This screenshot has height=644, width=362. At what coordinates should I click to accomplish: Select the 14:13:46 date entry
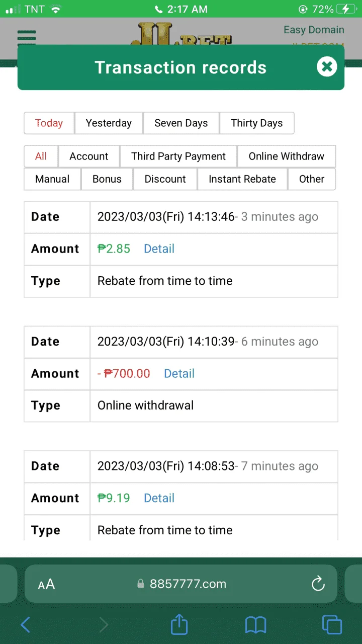tap(166, 217)
